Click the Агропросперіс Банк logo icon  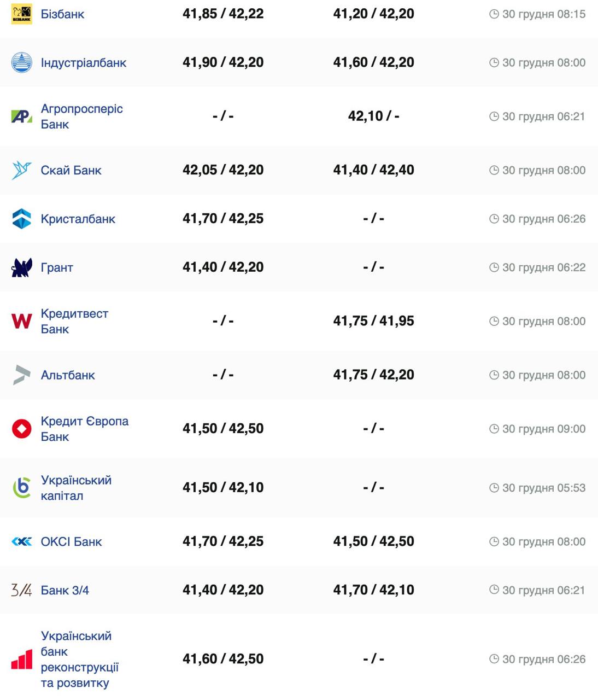point(22,116)
